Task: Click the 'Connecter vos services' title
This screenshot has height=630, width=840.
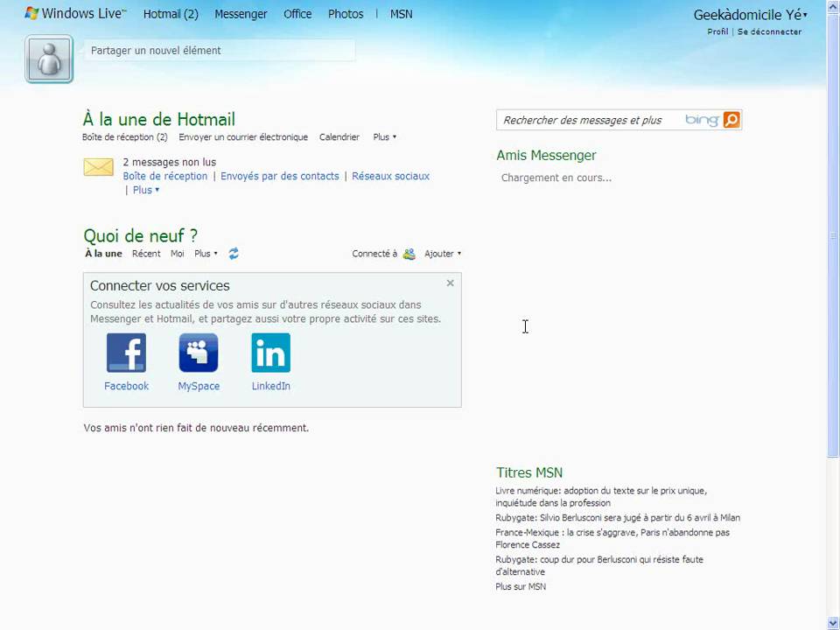Action: pos(159,285)
